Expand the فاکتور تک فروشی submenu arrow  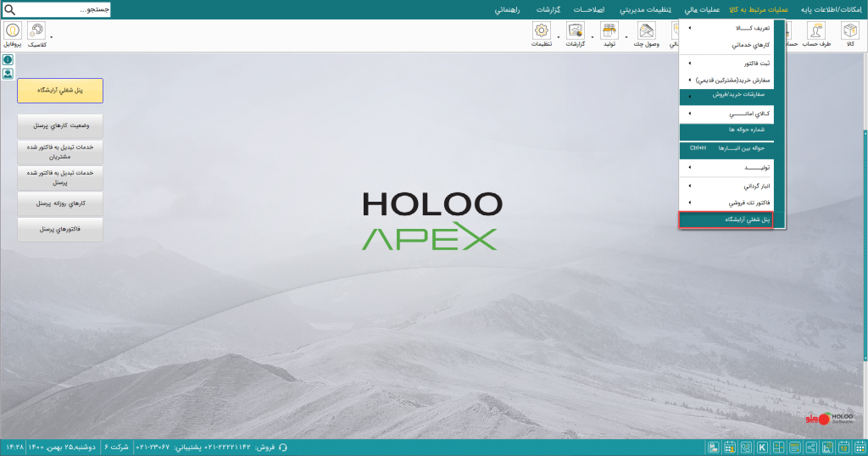690,203
